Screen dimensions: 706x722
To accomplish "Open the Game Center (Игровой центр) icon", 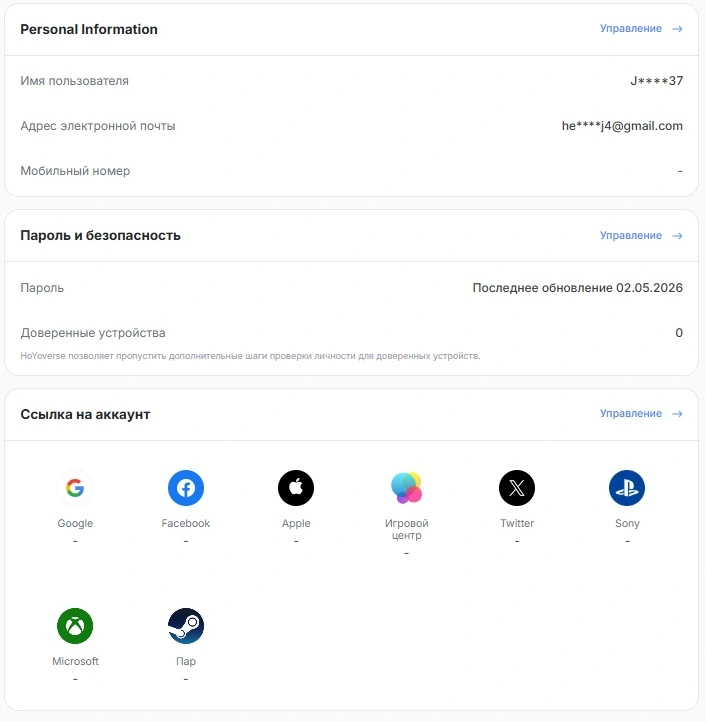I will point(406,488).
